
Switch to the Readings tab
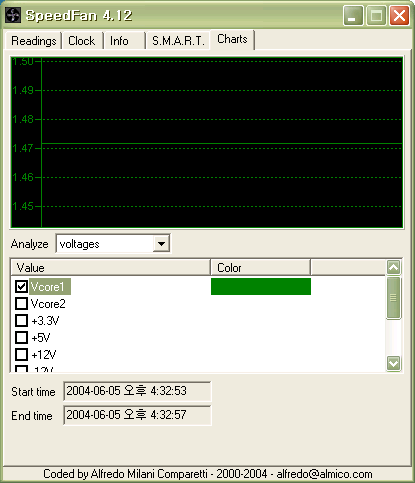[33, 41]
